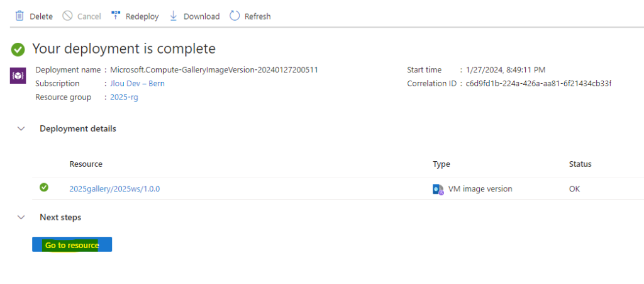Viewport: 644px width, 284px height.
Task: Click the deployment name Microsoft.Compute-GalleryImageVersion text
Action: tap(214, 70)
